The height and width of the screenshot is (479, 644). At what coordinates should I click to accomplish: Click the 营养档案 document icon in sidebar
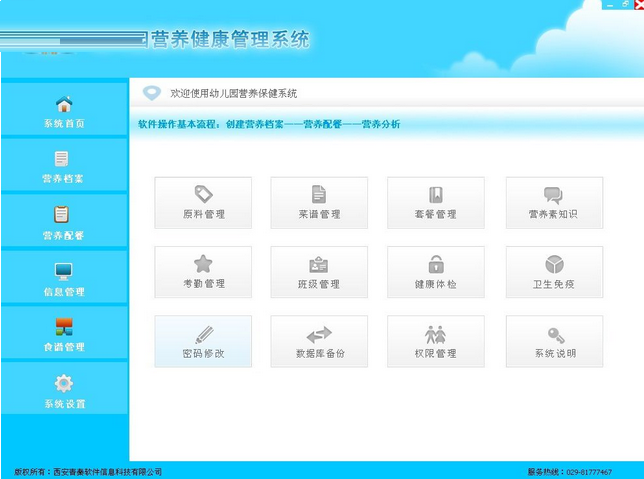point(62,159)
